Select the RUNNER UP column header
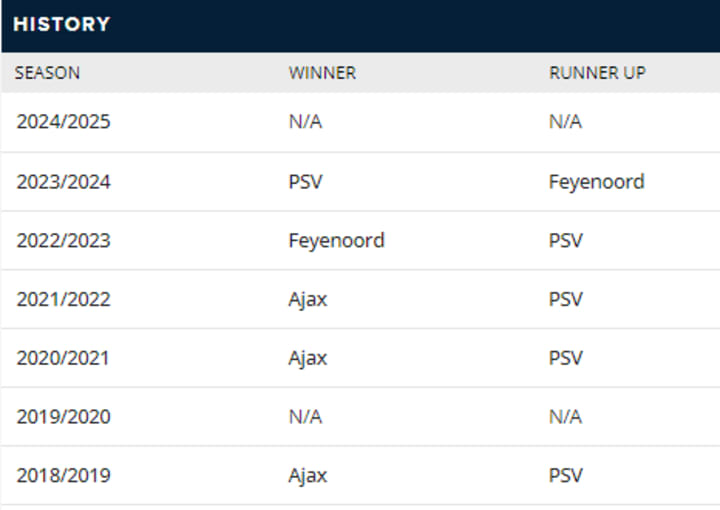Viewport: 720px width, 510px height. pyautogui.click(x=597, y=73)
